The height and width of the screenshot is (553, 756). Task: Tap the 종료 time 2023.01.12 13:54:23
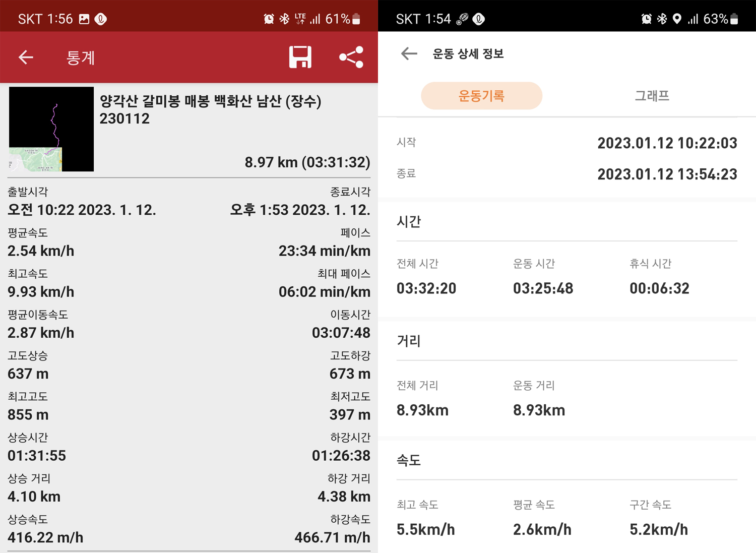point(667,174)
